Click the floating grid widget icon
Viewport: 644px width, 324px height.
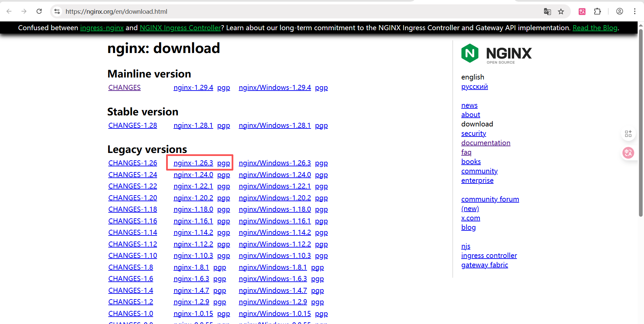[x=628, y=134]
